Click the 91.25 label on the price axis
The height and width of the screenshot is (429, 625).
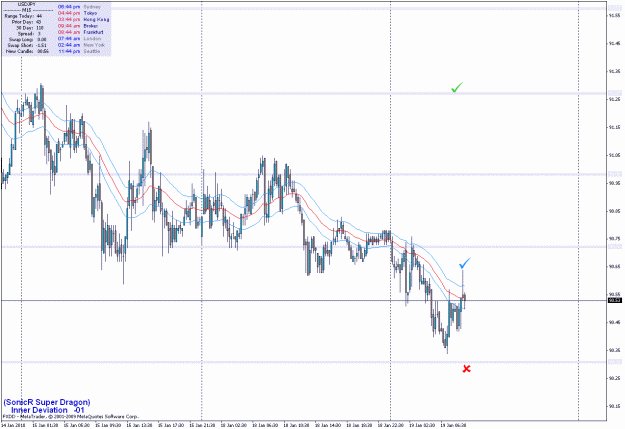[614, 99]
